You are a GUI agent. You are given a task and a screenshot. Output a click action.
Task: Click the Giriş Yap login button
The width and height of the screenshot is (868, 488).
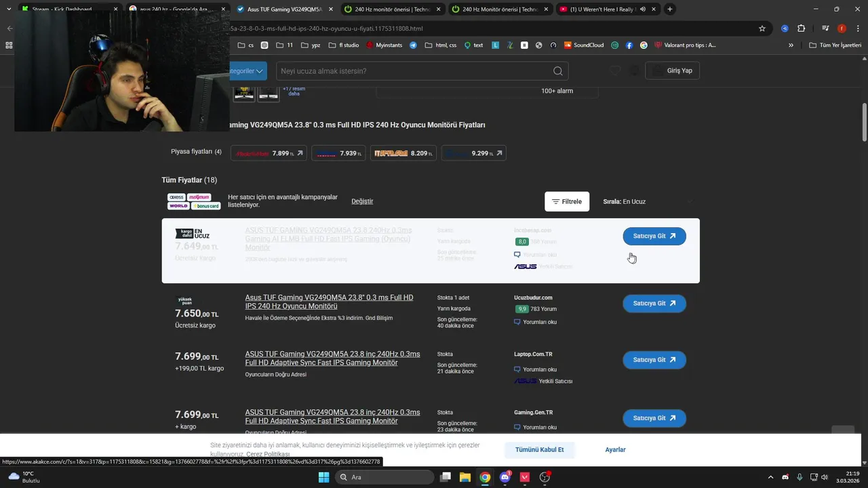(x=672, y=70)
